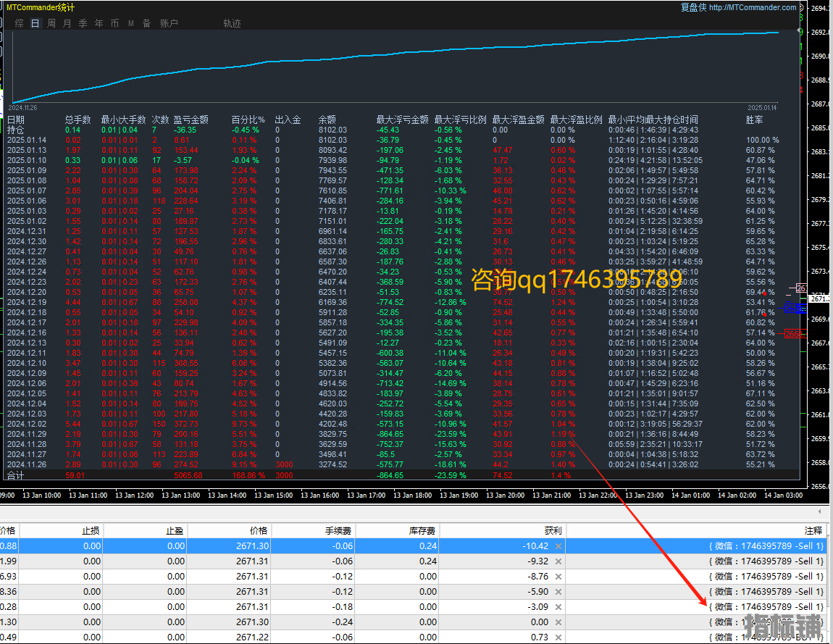The height and width of the screenshot is (644, 833).
Task: Switch to the 季 (quarterly) statistics tab
Action: (x=83, y=23)
